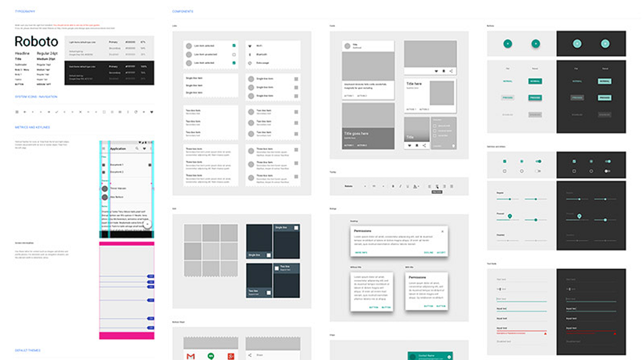Toggle the first checked 'Line item selected' checkbox
This screenshot has width=644, height=360.
(234, 46)
